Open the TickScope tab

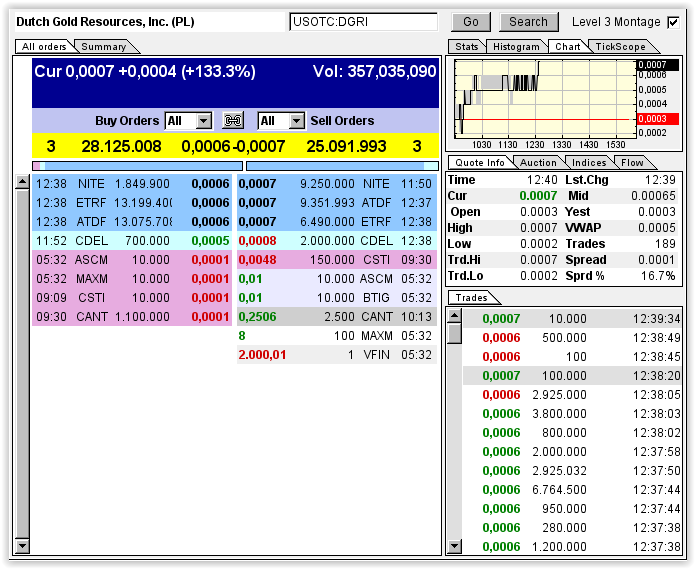pos(621,47)
